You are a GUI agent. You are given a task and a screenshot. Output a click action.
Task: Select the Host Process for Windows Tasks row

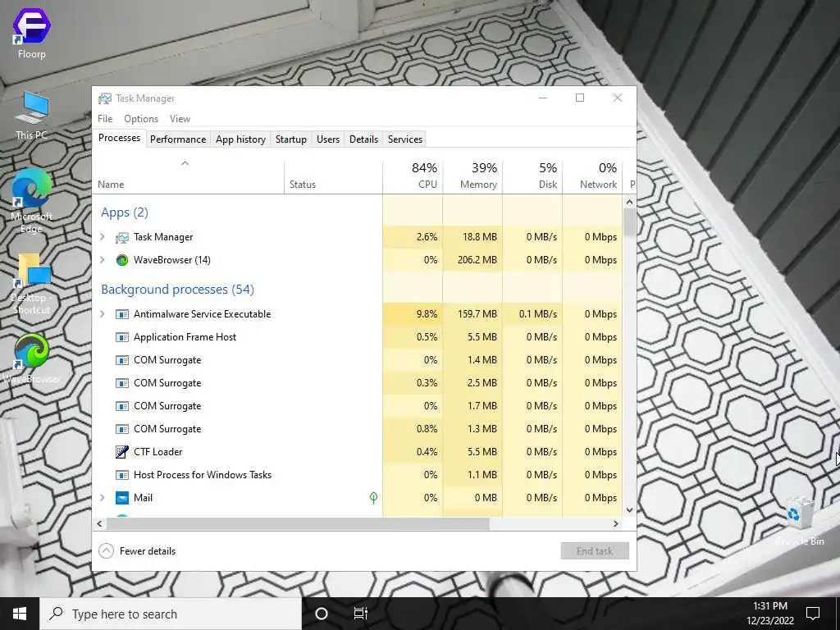pos(358,475)
